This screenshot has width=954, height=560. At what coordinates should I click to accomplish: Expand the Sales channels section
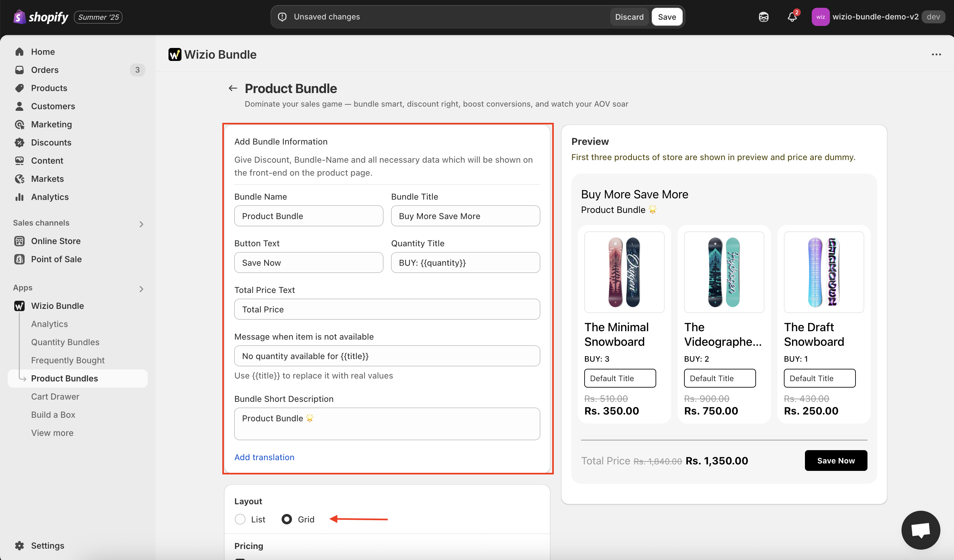click(141, 224)
